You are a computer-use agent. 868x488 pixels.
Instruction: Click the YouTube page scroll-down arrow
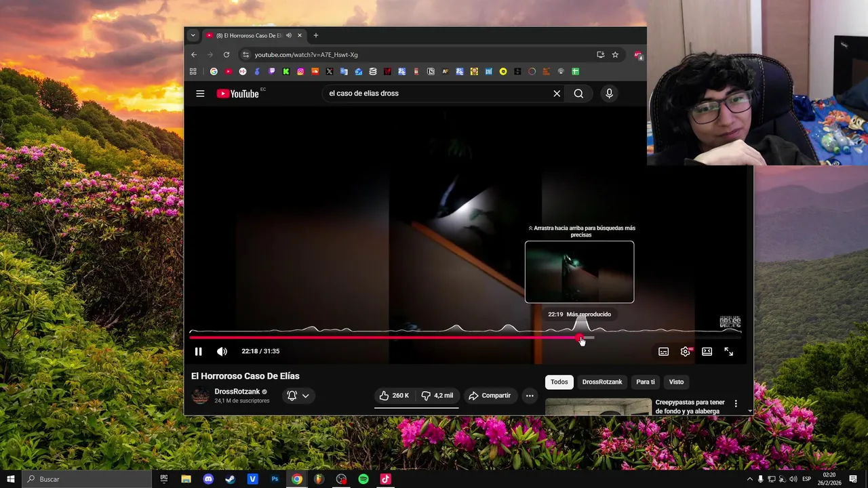(x=749, y=411)
